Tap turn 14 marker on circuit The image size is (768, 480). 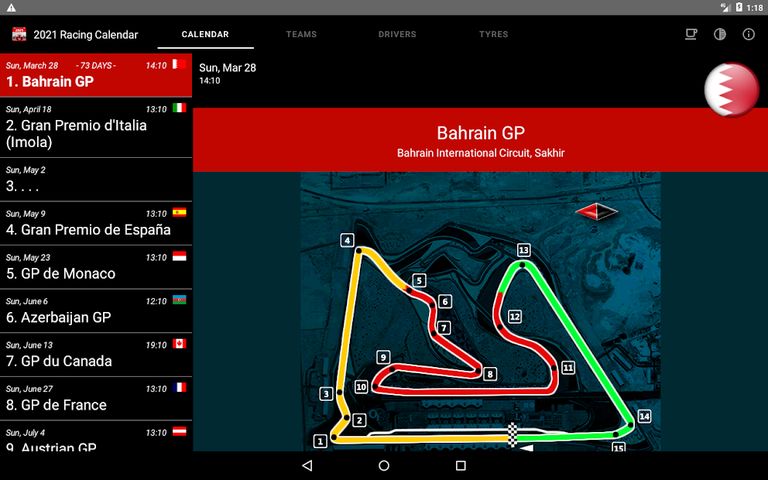coord(644,416)
